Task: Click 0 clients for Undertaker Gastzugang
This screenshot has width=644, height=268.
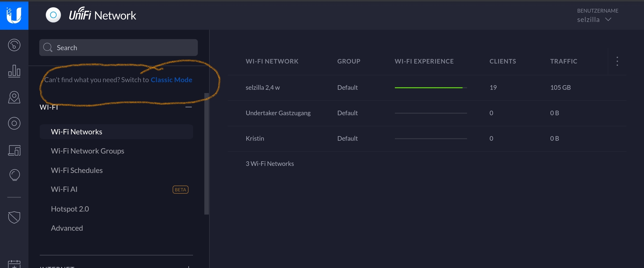Action: [491, 113]
